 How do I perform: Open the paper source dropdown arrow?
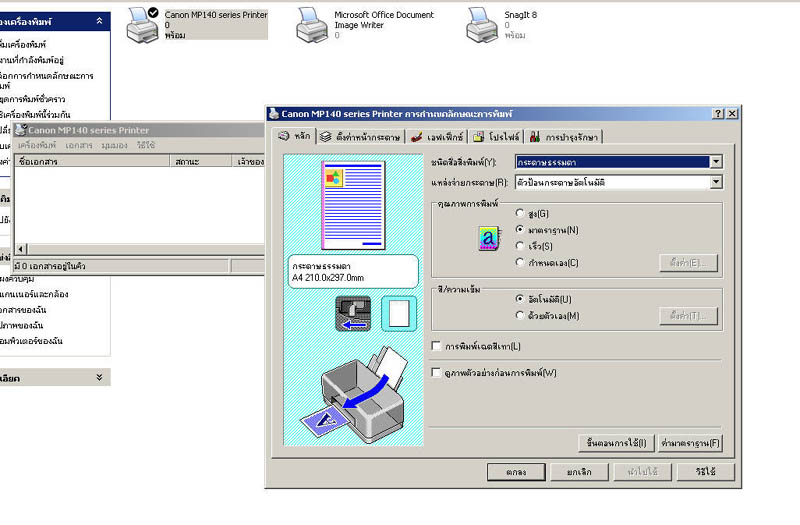(716, 182)
